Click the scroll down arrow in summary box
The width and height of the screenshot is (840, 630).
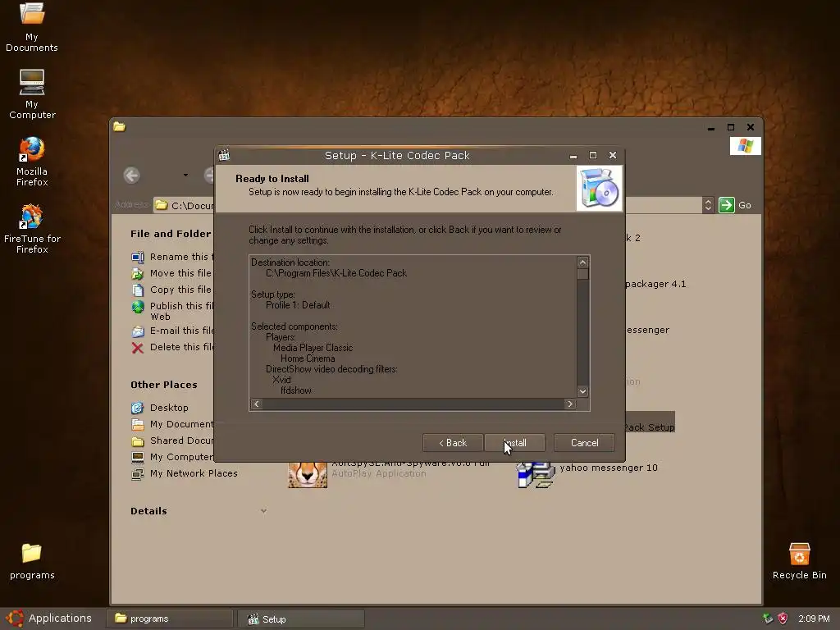[x=583, y=391]
